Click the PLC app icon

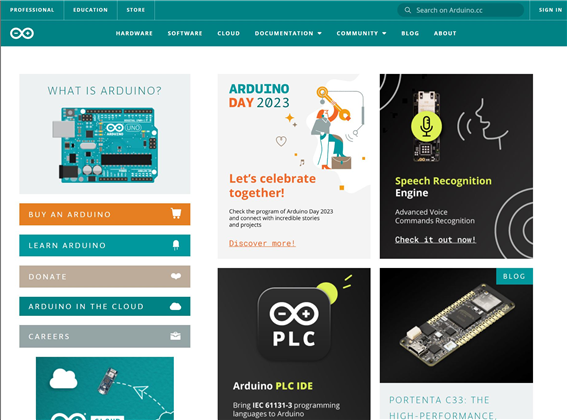(x=294, y=324)
